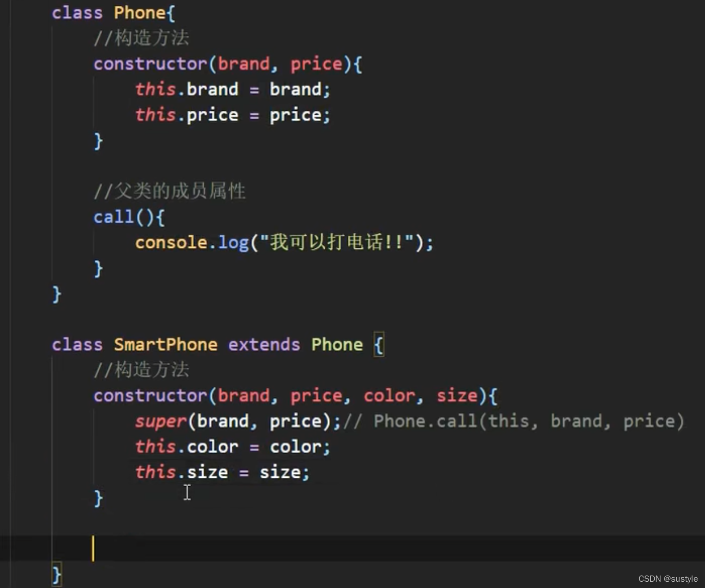Image resolution: width=705 pixels, height=588 pixels.
Task: Click the highlighted opening brace of SmartPhone
Action: pos(379,345)
